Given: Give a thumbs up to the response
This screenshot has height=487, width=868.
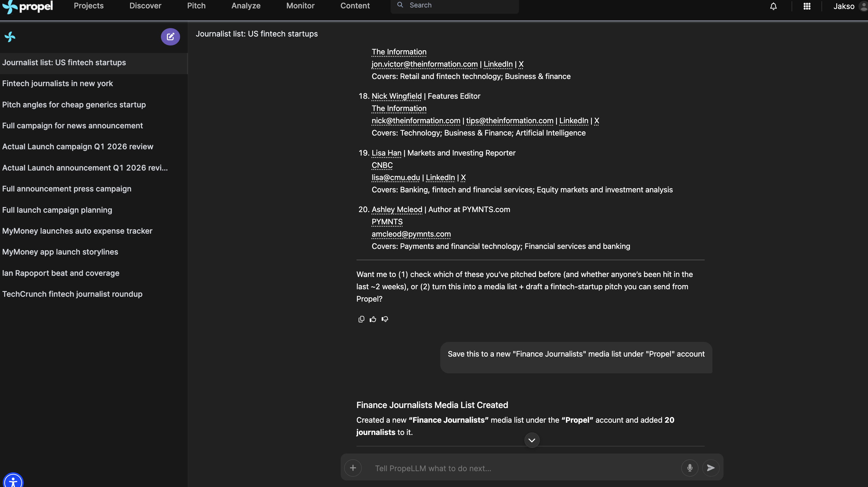Looking at the screenshot, I should pyautogui.click(x=373, y=319).
